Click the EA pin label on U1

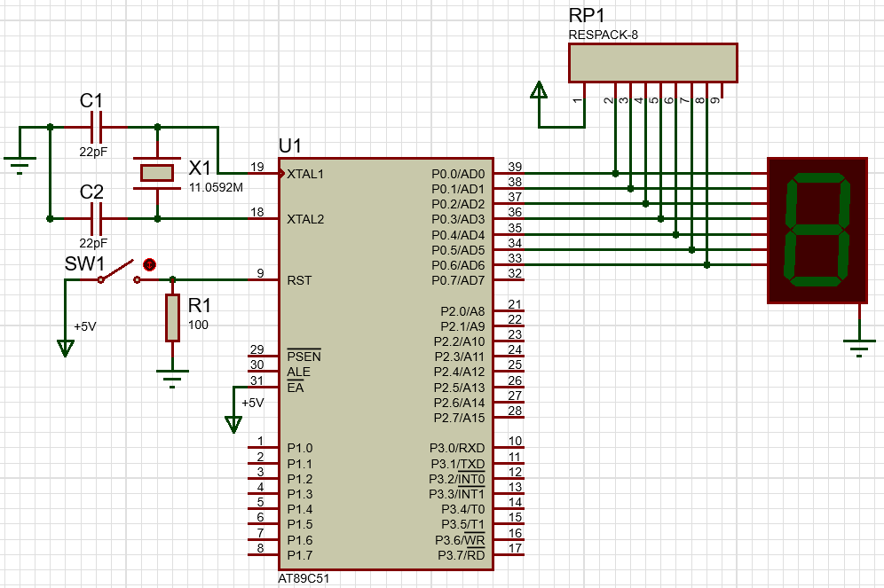pos(296,388)
